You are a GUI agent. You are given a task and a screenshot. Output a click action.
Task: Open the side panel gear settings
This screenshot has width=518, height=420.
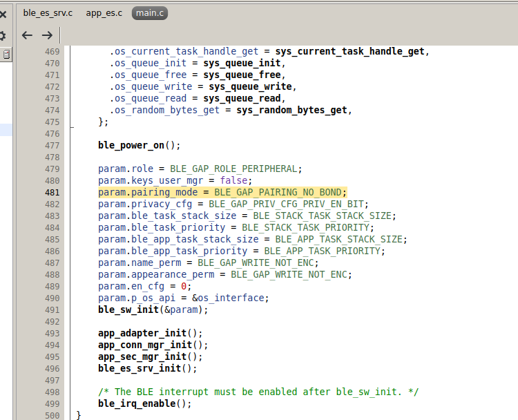(3, 35)
